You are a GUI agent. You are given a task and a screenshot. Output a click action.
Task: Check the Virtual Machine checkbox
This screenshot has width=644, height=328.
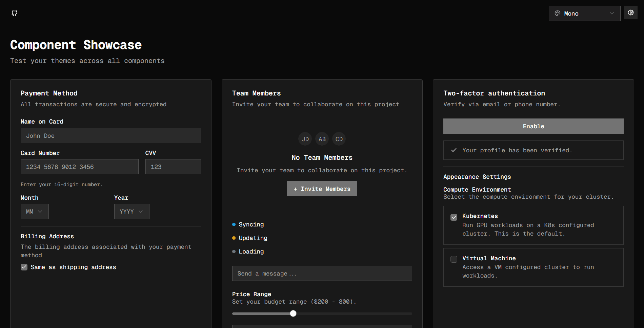click(454, 259)
